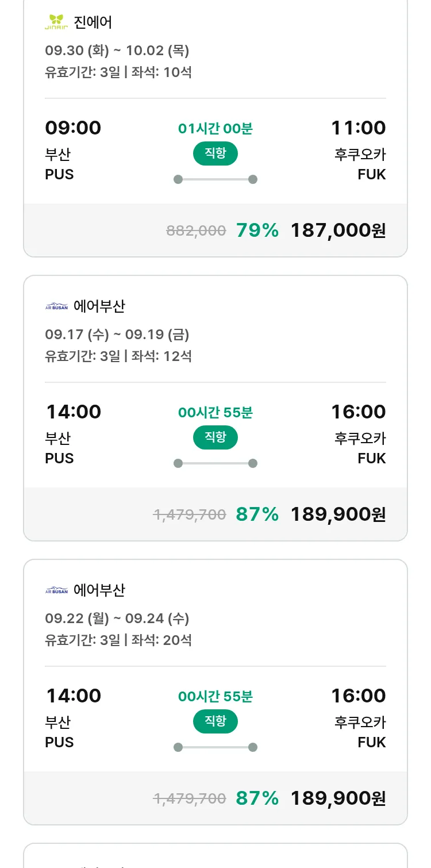Image resolution: width=431 pixels, height=868 pixels.
Task: Tap the crossed-out 882,000 original price
Action: pos(196,231)
